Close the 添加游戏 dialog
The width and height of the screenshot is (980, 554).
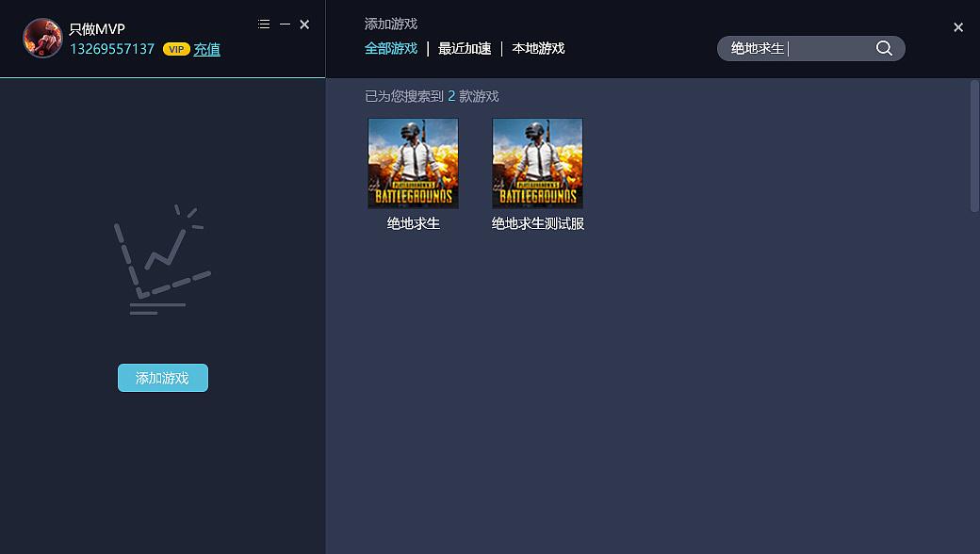958,27
